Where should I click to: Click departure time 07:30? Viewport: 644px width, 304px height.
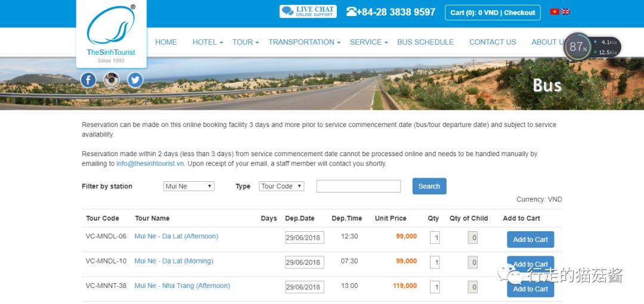tap(349, 261)
